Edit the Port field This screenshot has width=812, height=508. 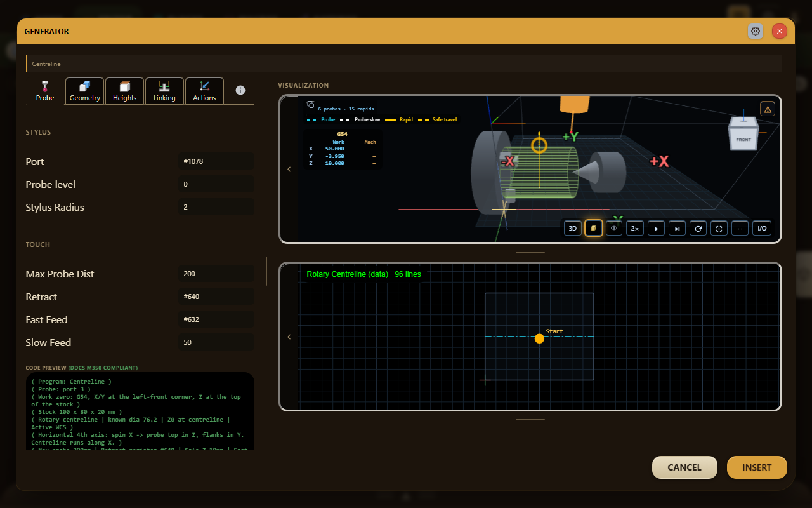[x=216, y=161]
